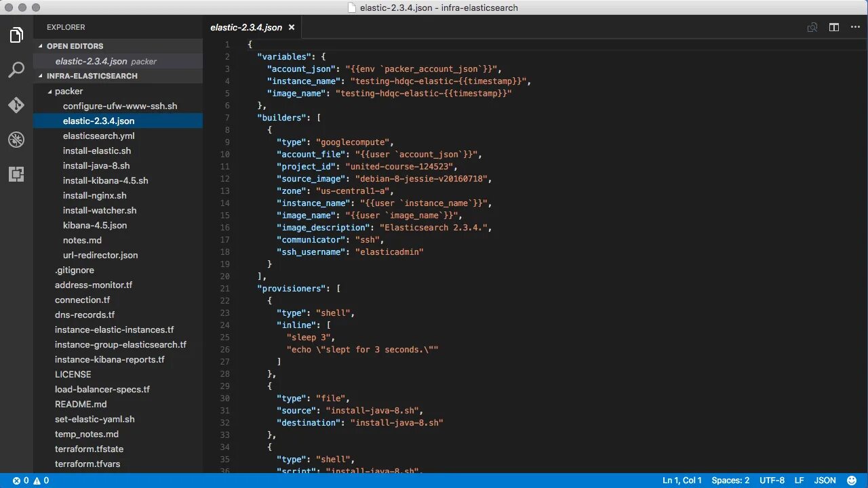868x488 pixels.
Task: Switch to the elastic-2.3.4.json tab
Action: (248, 27)
